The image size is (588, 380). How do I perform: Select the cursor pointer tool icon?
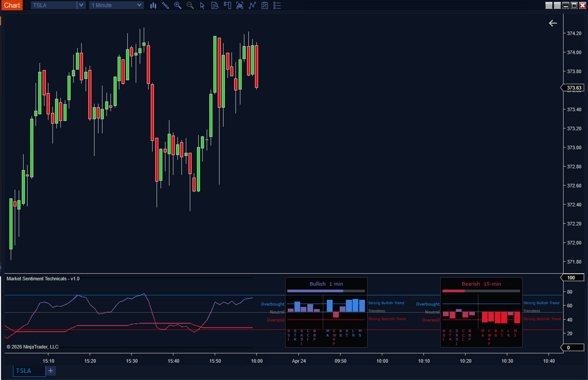click(x=202, y=5)
